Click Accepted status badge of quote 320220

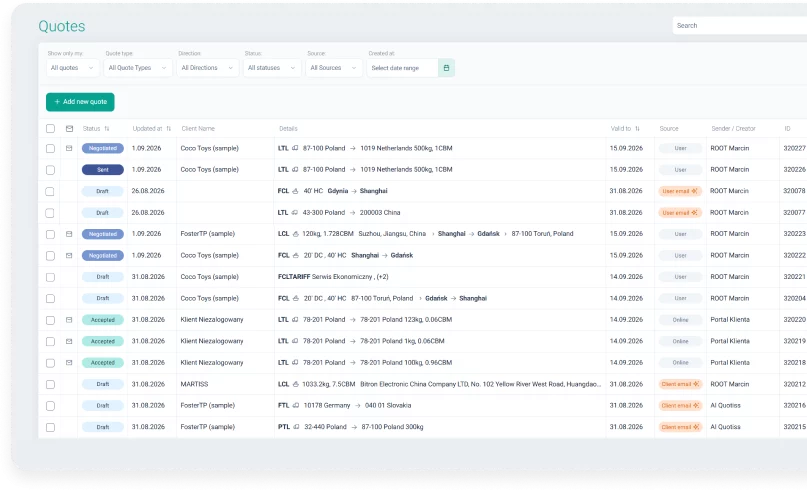[103, 320]
